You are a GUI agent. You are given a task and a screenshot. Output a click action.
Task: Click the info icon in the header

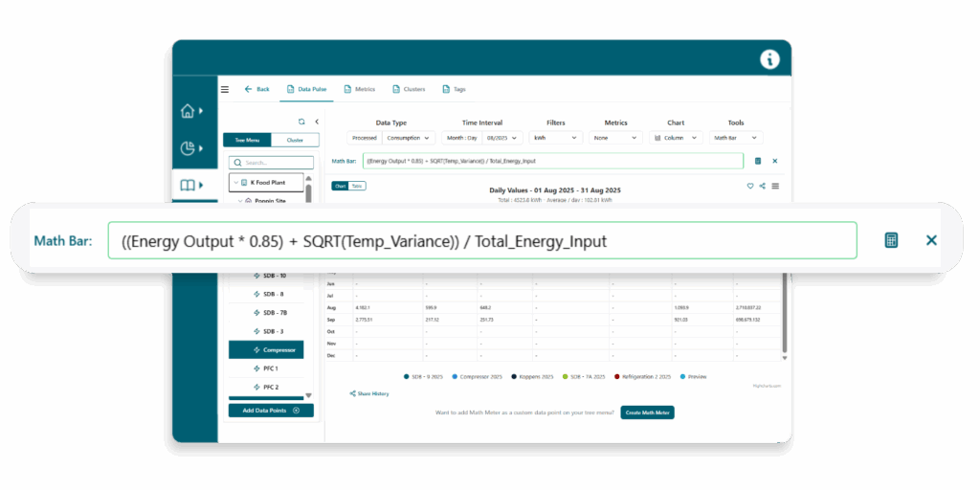[x=769, y=59]
